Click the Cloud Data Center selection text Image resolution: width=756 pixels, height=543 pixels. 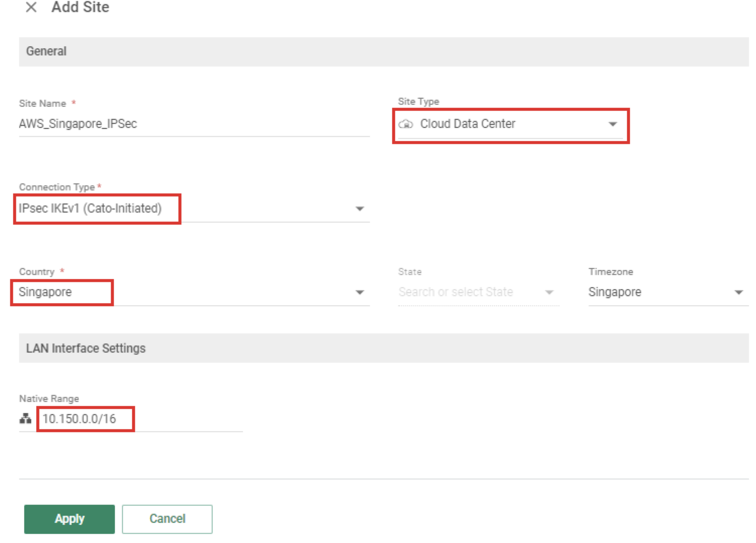468,124
